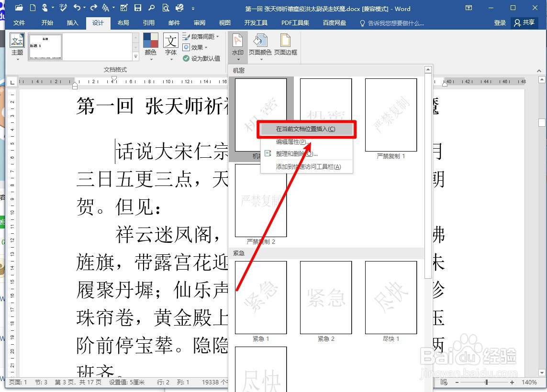The image size is (547, 392).
Task: Save document with floppy disk icon
Action: [x=138, y=7]
